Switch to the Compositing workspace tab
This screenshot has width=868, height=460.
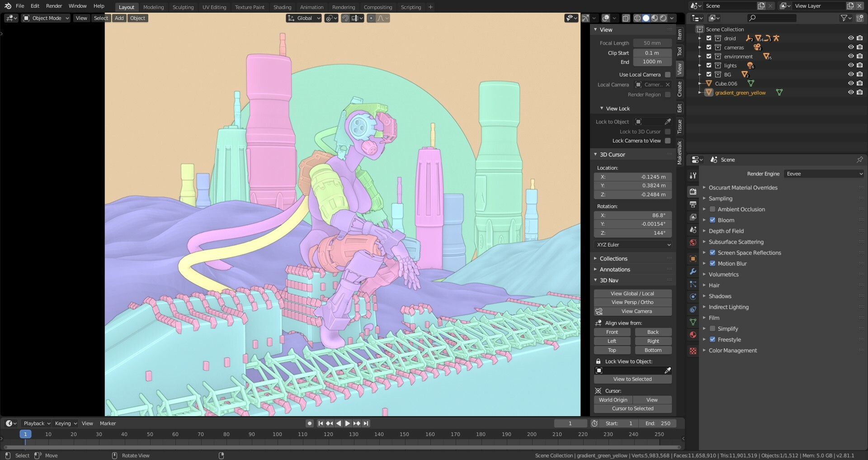click(x=378, y=7)
